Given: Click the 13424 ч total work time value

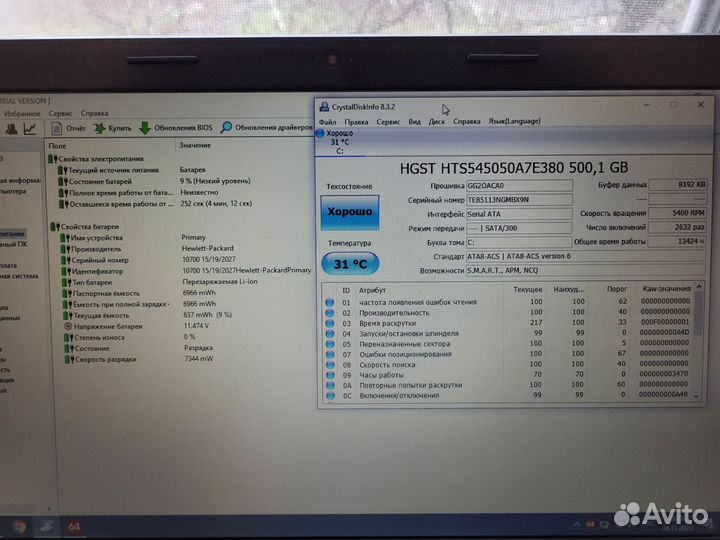Looking at the screenshot, I should [x=677, y=241].
